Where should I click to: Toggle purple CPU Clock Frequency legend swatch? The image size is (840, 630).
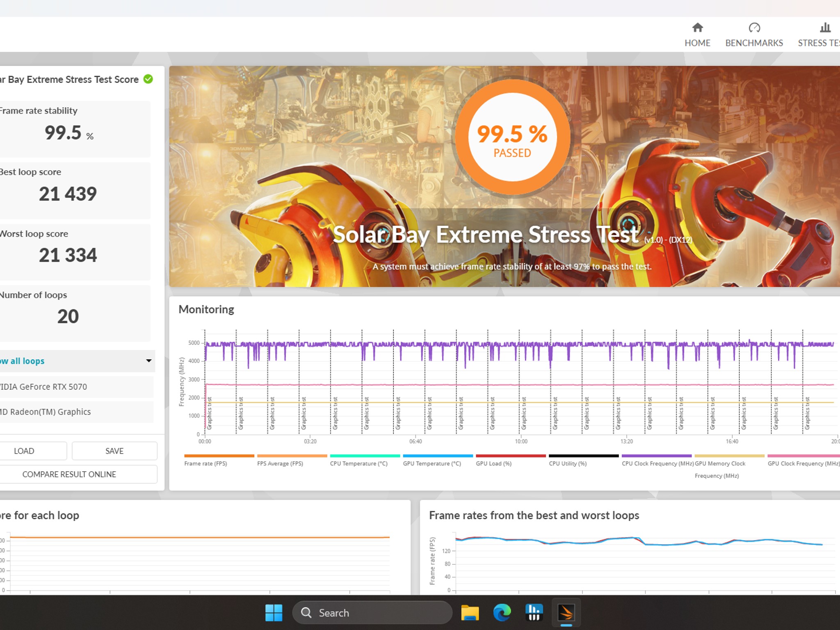[x=657, y=456]
